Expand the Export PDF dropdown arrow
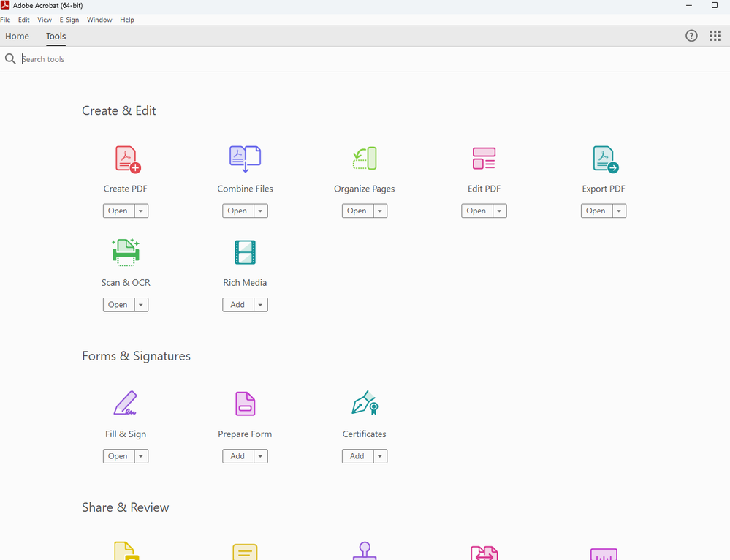 (619, 211)
